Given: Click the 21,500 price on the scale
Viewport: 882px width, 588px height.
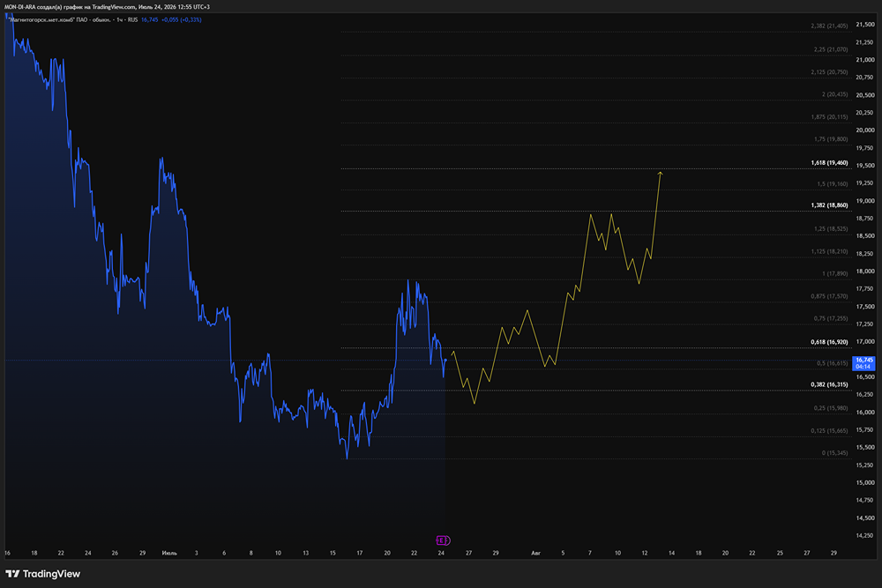Looking at the screenshot, I should click(865, 25).
